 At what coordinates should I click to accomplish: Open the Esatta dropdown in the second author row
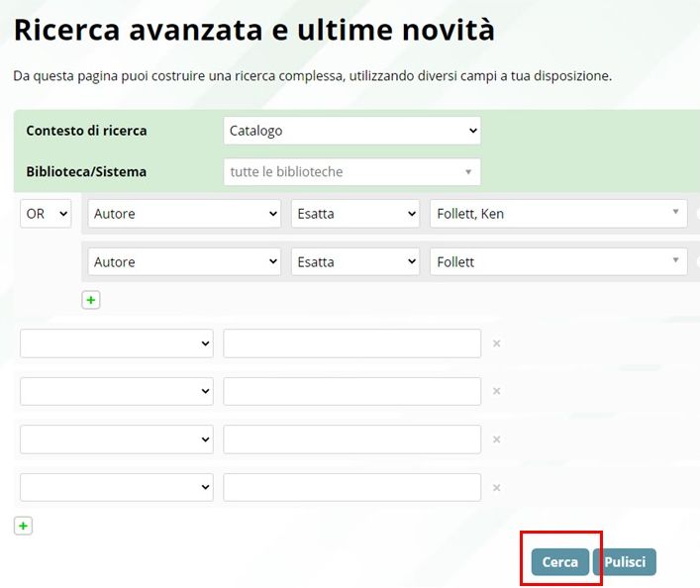355,262
